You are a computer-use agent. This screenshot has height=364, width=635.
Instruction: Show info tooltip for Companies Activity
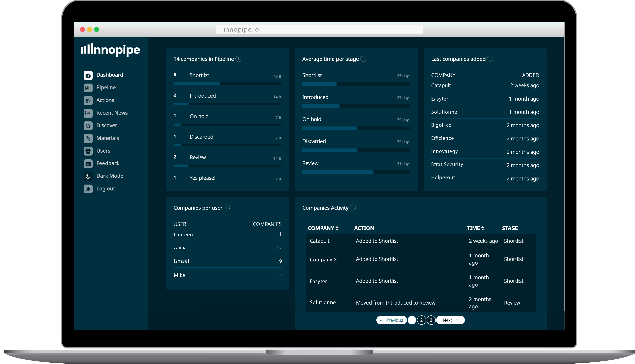pos(353,207)
